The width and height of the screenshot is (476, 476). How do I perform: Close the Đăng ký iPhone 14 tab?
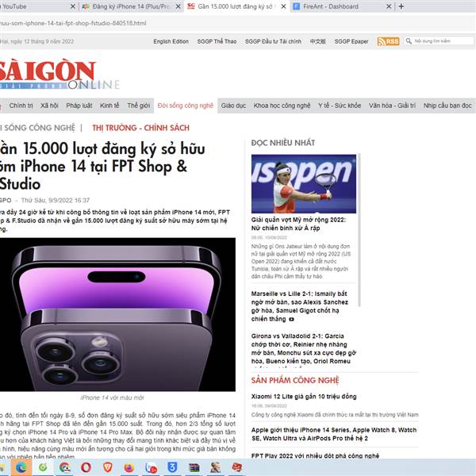click(x=178, y=6)
